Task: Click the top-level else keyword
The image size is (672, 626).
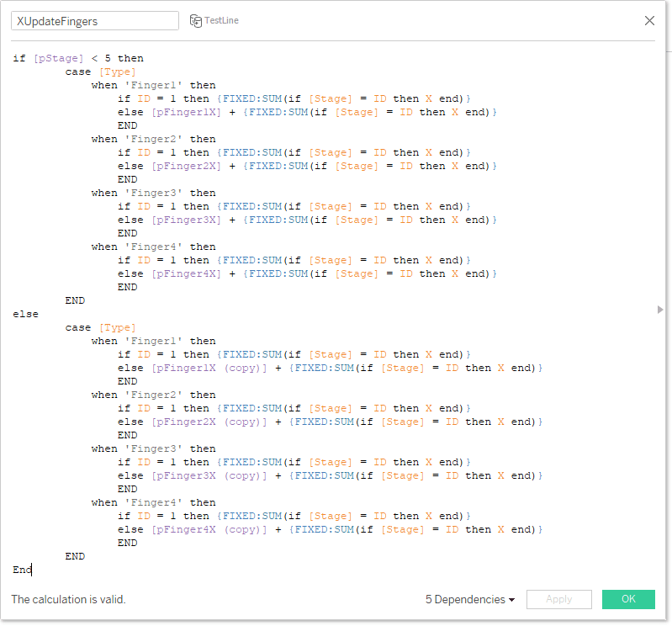Action: point(25,314)
